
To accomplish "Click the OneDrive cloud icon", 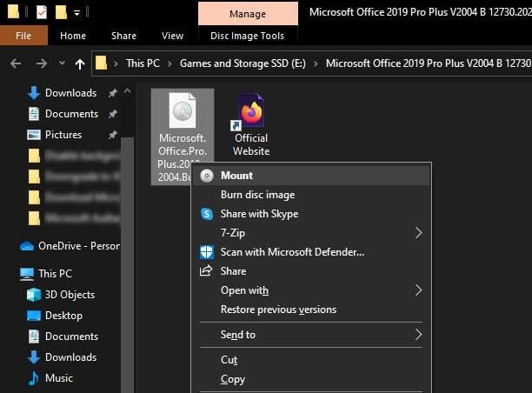I will point(26,246).
